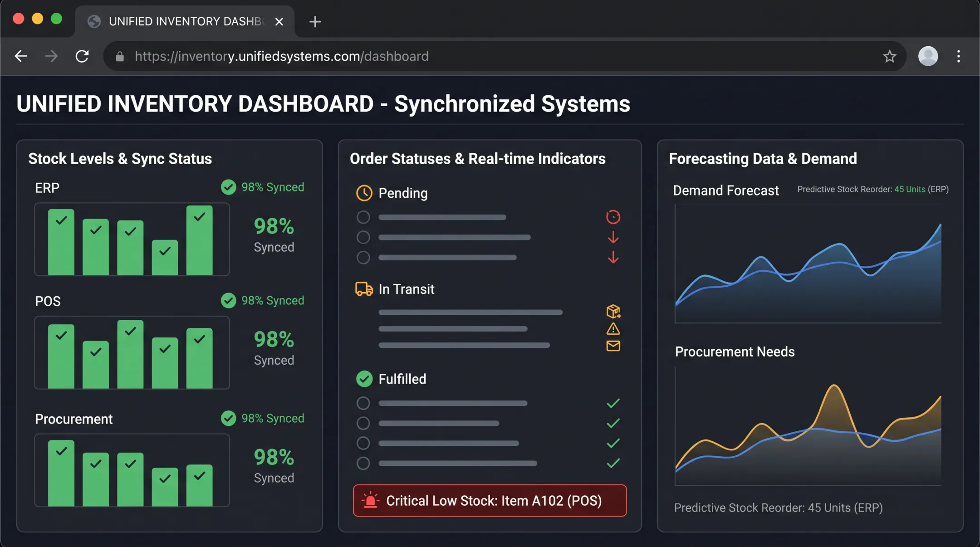Image resolution: width=980 pixels, height=547 pixels.
Task: Select the first Fulfilled order radio button
Action: [x=363, y=403]
